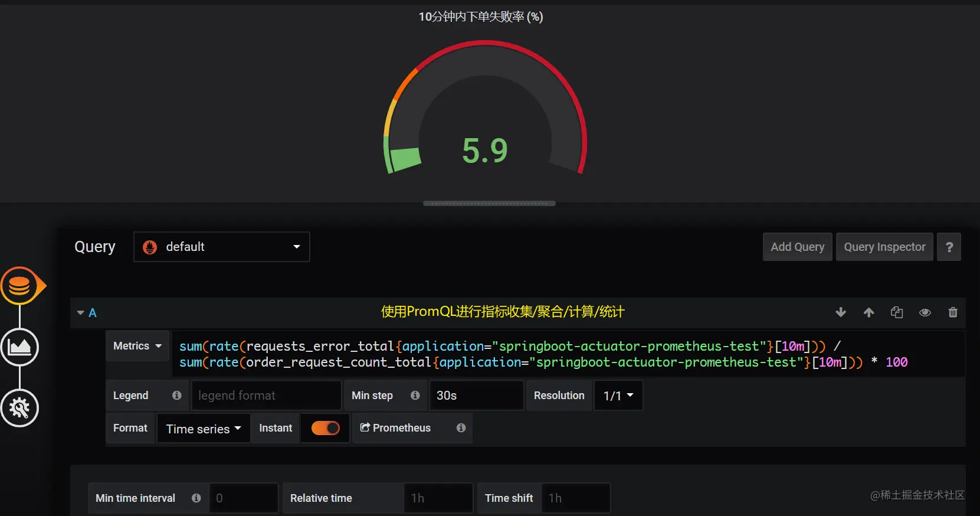Screen dimensions: 980x516
Task: Click the gauge value 5.9
Action: [x=485, y=151]
